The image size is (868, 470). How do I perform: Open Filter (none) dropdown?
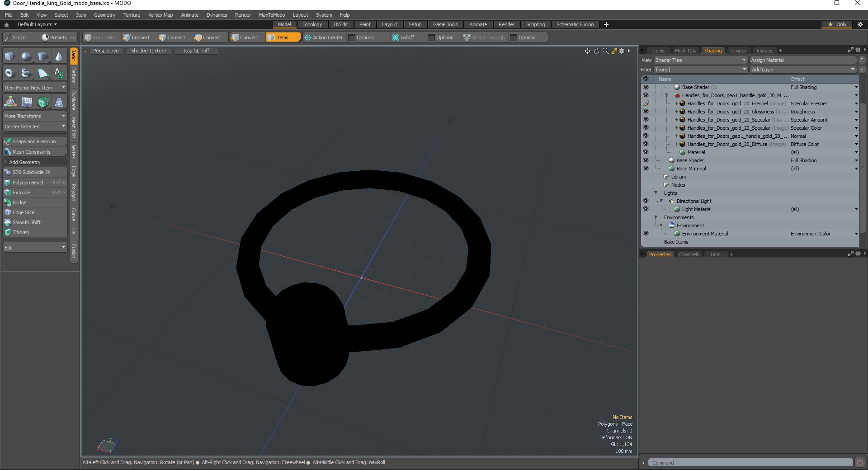tap(700, 70)
